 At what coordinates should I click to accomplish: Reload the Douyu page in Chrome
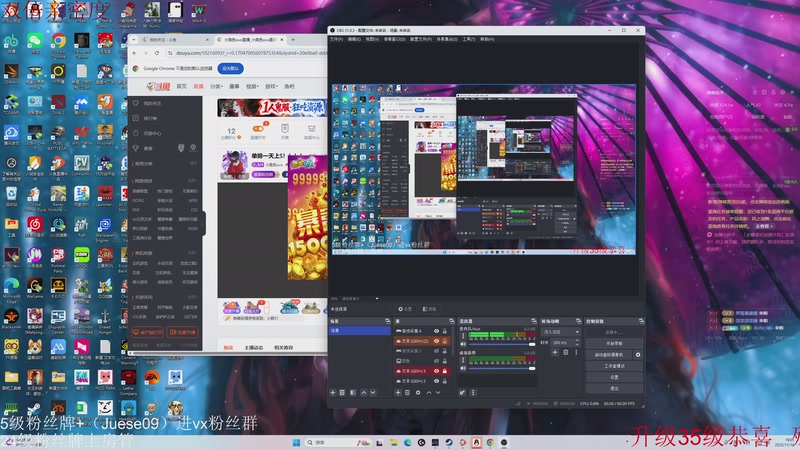pyautogui.click(x=157, y=53)
